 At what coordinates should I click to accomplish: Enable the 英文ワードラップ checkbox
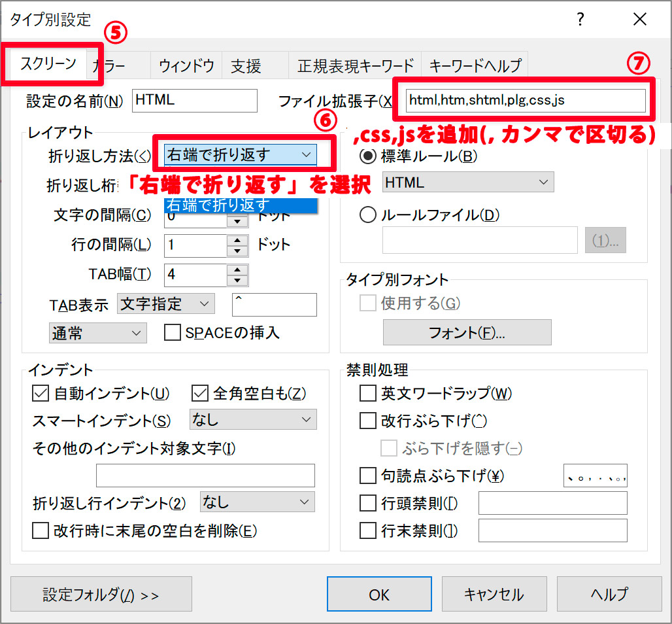(368, 394)
